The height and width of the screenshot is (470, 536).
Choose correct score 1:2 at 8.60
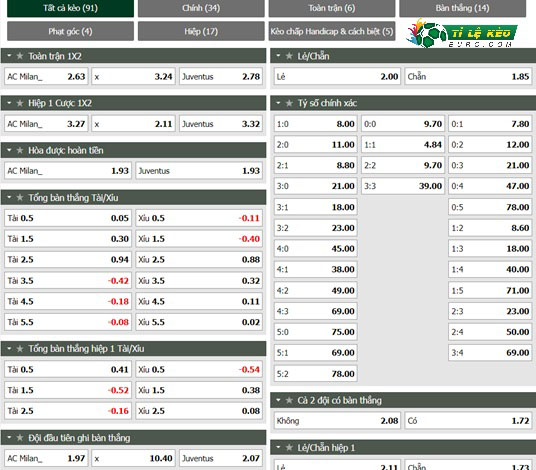pyautogui.click(x=490, y=228)
